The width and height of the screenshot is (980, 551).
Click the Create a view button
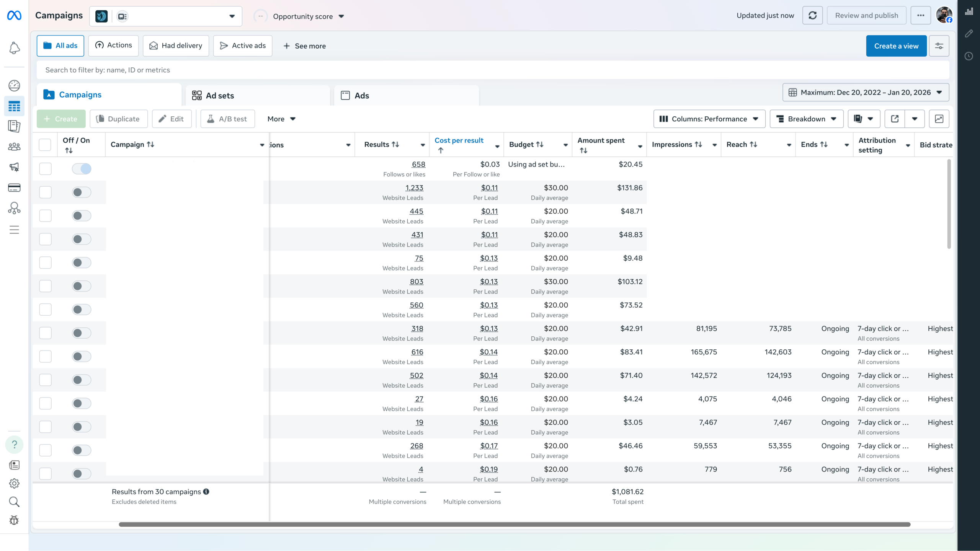click(896, 46)
